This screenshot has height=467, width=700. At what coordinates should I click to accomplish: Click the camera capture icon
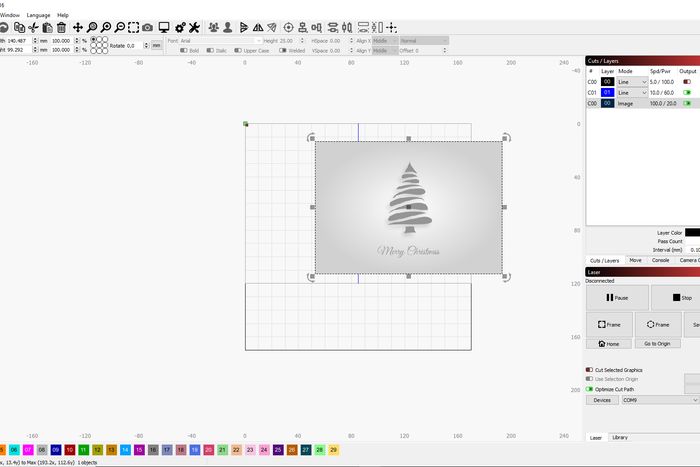pyautogui.click(x=148, y=27)
